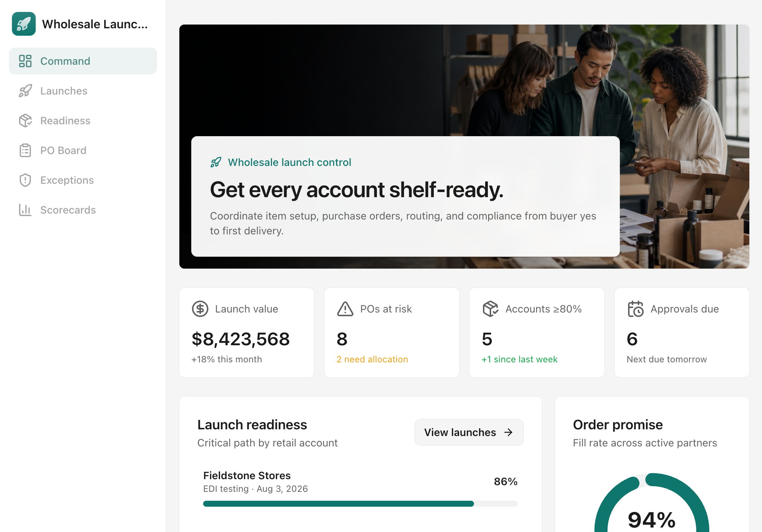Click the rocket icon beside Wholesale launch control
This screenshot has height=532, width=762.
click(216, 162)
